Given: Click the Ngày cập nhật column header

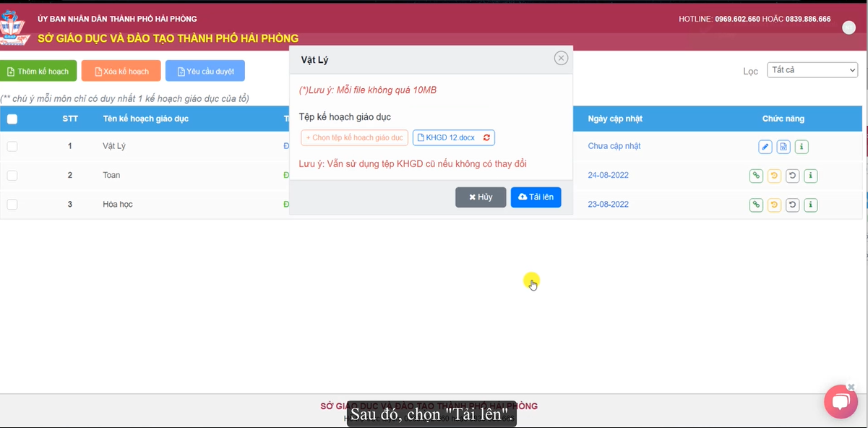Looking at the screenshot, I should (x=615, y=119).
